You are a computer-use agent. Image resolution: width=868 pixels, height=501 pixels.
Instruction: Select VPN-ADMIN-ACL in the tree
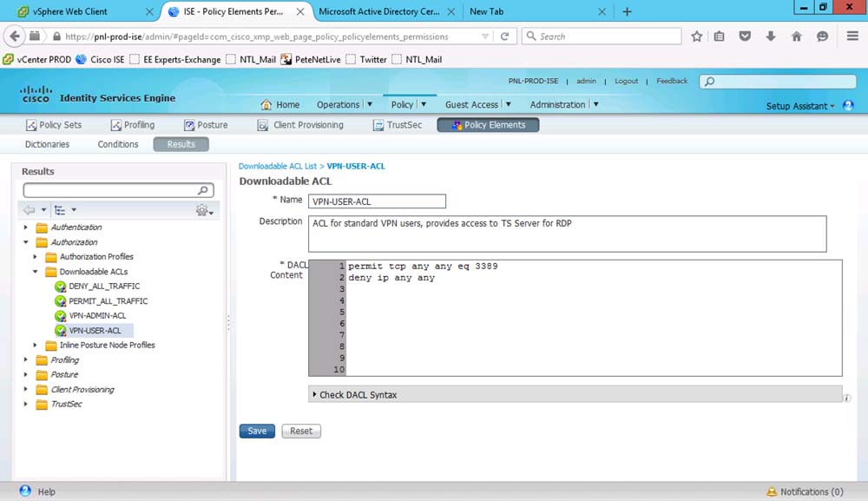click(x=97, y=315)
